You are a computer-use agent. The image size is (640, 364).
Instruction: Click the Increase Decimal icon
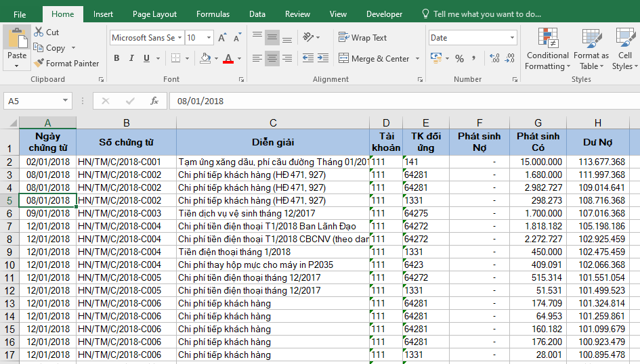click(x=494, y=59)
